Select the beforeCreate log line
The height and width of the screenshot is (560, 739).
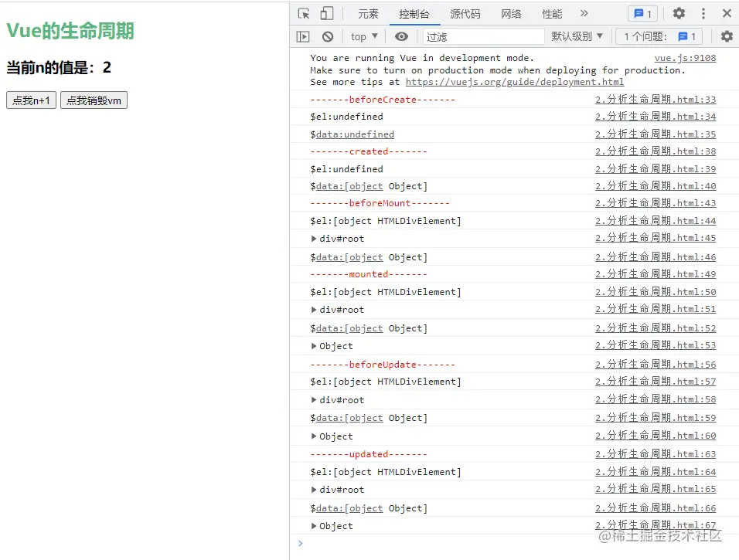click(x=383, y=100)
